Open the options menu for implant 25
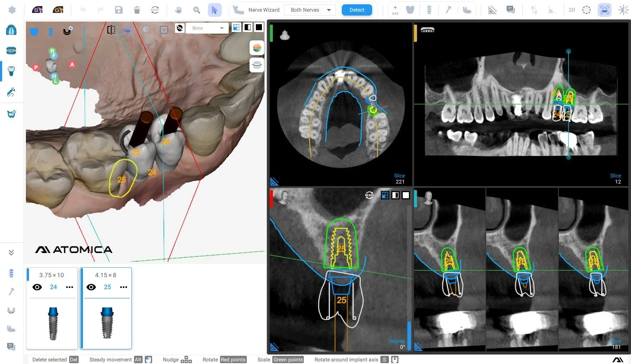This screenshot has height=364, width=631. click(124, 287)
